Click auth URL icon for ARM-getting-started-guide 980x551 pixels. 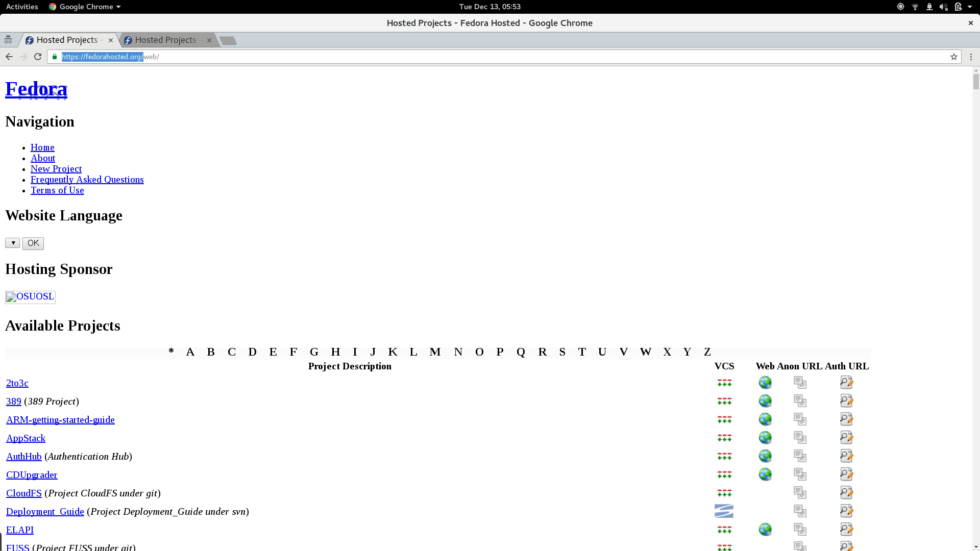tap(846, 419)
